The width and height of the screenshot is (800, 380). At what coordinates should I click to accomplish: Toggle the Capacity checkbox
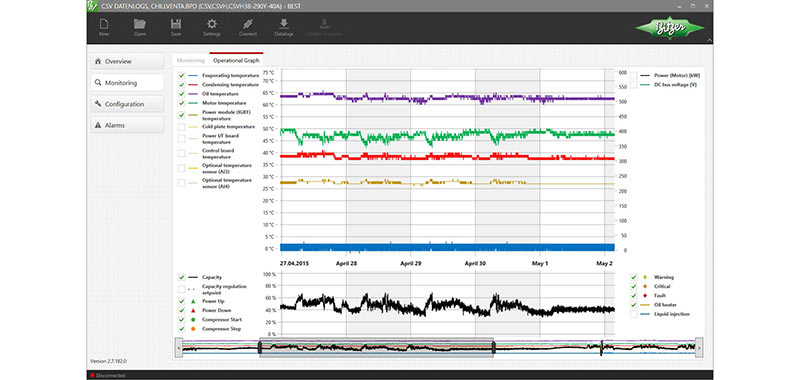coord(181,277)
